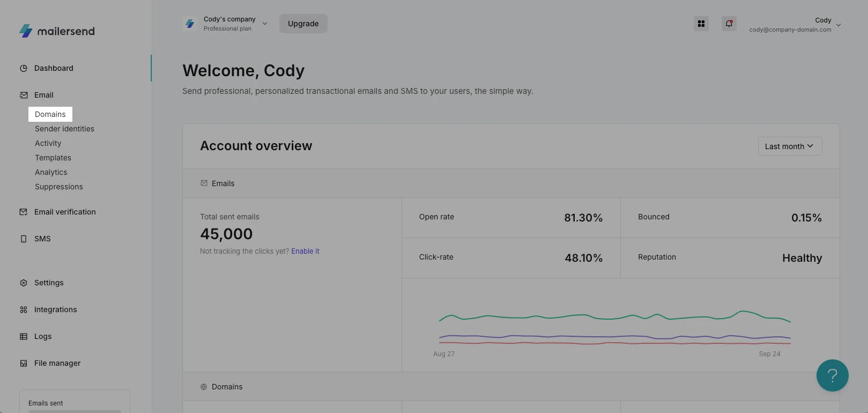Open the Last month period dropdown

click(789, 146)
